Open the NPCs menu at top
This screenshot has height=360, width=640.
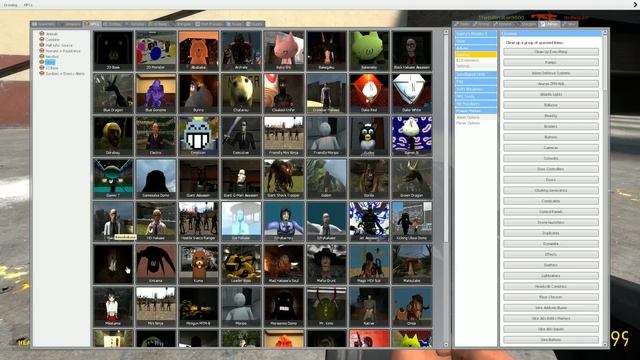point(28,5)
